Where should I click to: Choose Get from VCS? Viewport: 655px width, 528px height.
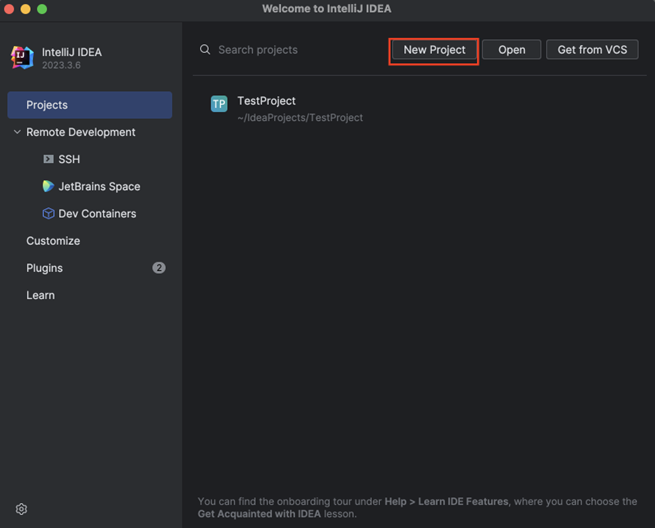pos(592,50)
